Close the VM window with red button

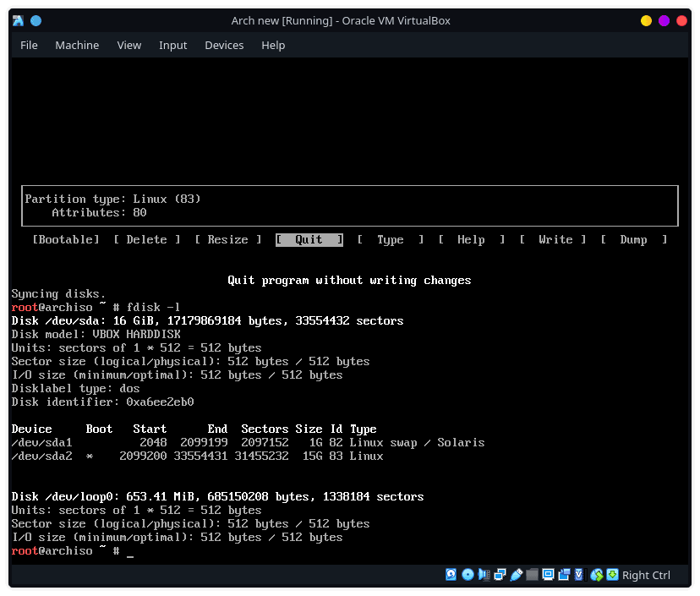tap(681, 20)
